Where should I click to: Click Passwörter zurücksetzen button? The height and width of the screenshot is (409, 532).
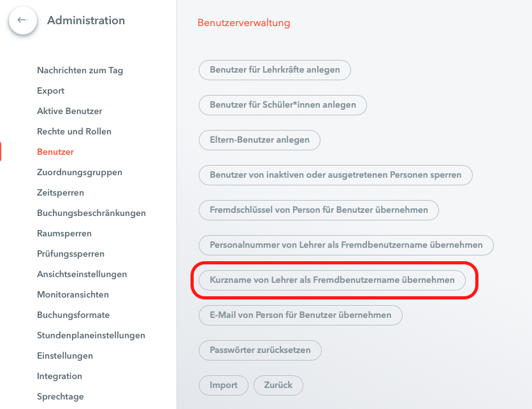260,350
